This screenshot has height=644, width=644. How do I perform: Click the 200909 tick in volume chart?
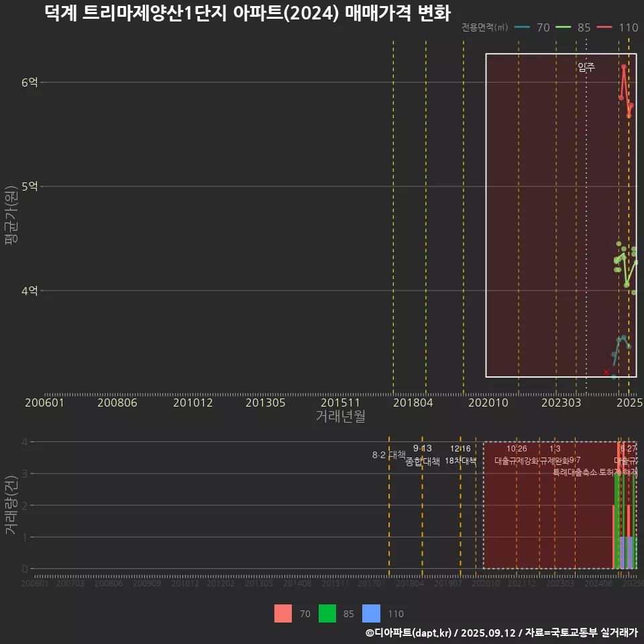[x=147, y=583]
